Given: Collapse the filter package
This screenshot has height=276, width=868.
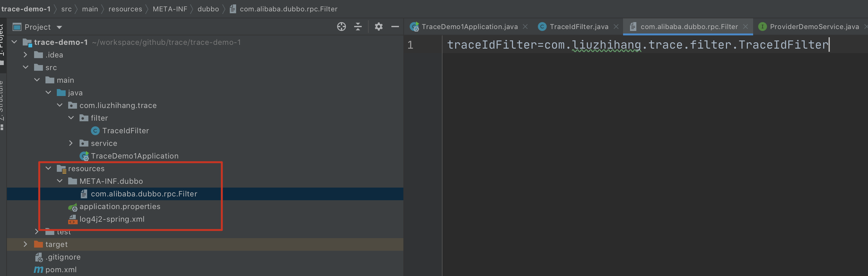Looking at the screenshot, I should pyautogui.click(x=71, y=118).
